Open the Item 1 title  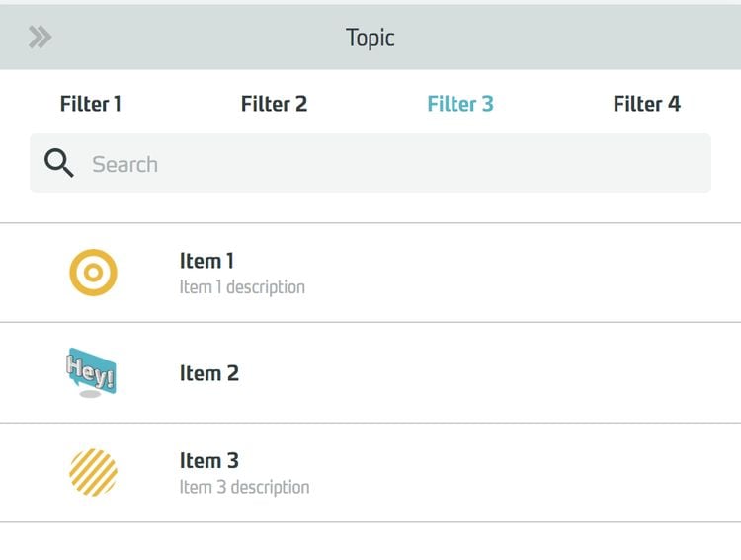pos(206,261)
